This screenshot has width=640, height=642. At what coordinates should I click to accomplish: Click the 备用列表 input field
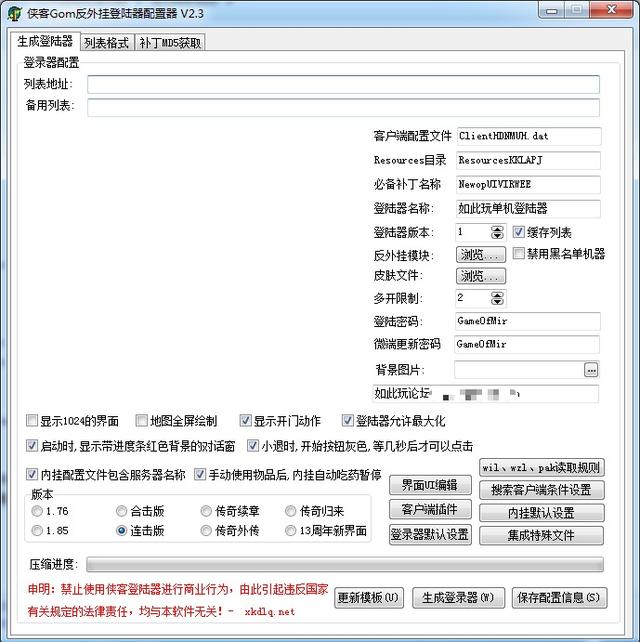click(x=343, y=107)
